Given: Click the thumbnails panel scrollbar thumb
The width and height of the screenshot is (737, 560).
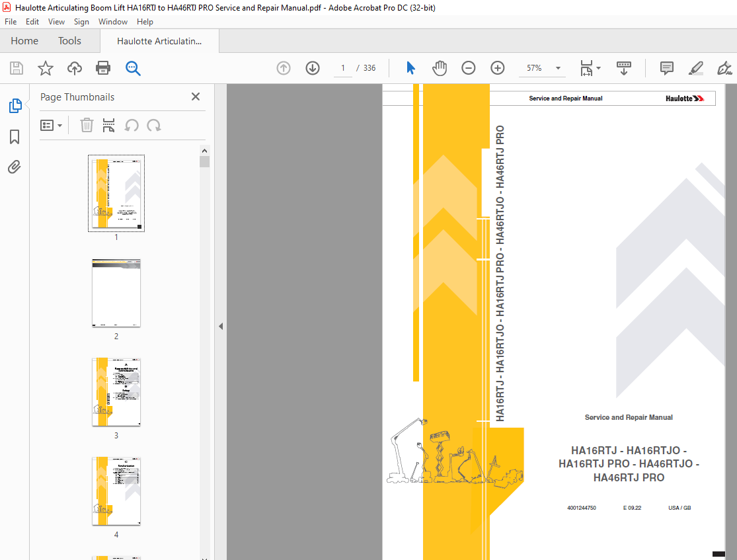Looking at the screenshot, I should (204, 162).
